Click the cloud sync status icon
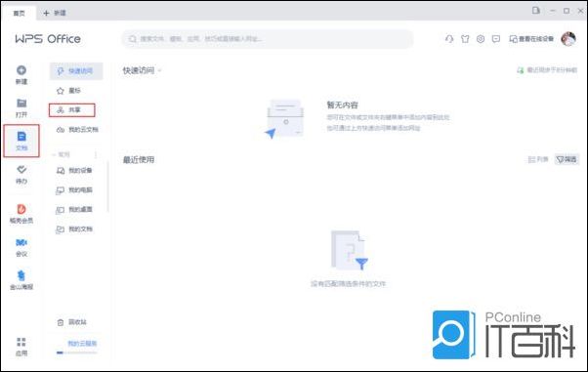The width and height of the screenshot is (588, 372). point(521,70)
